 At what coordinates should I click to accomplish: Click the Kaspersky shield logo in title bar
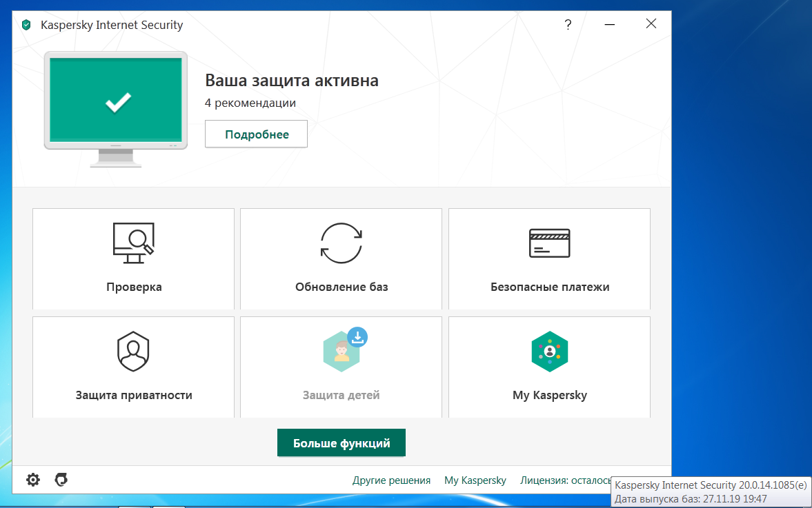(26, 25)
